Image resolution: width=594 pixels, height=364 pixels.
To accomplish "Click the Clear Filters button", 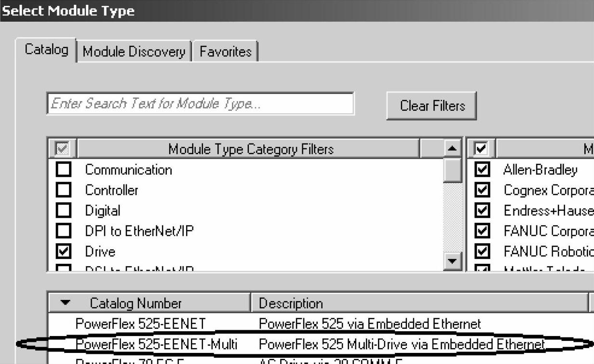I will coord(432,105).
